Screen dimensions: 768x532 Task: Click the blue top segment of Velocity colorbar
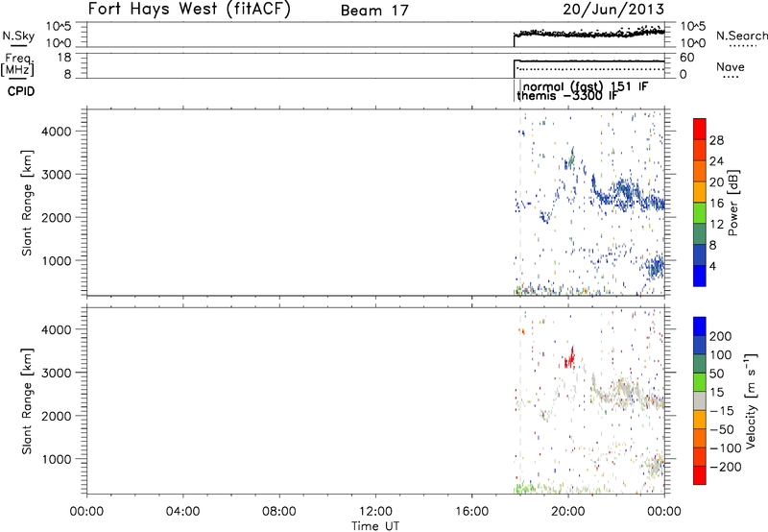pos(700,326)
